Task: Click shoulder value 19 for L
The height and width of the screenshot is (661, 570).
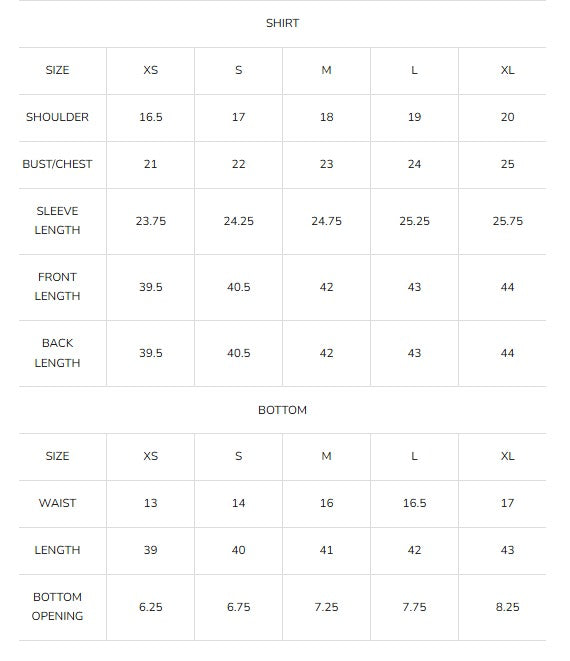Action: 414,117
